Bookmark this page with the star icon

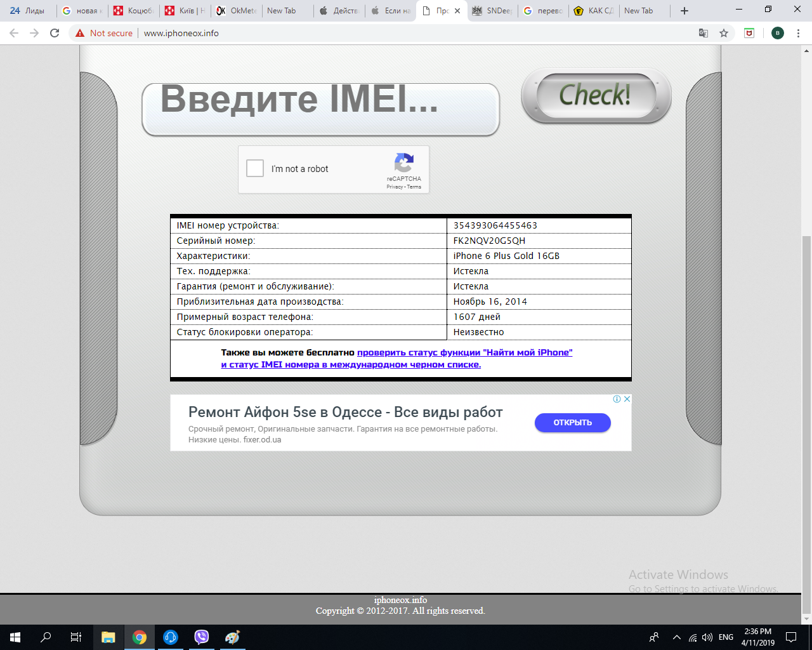click(x=724, y=33)
